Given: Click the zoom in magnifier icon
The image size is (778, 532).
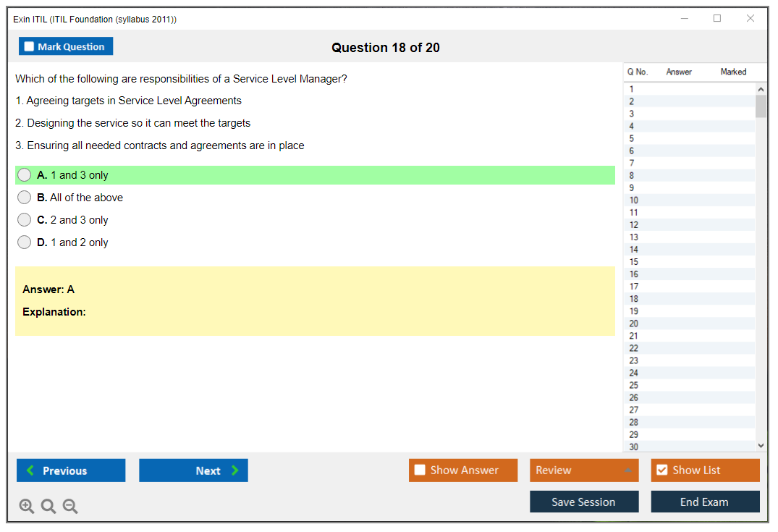Looking at the screenshot, I should (x=27, y=507).
